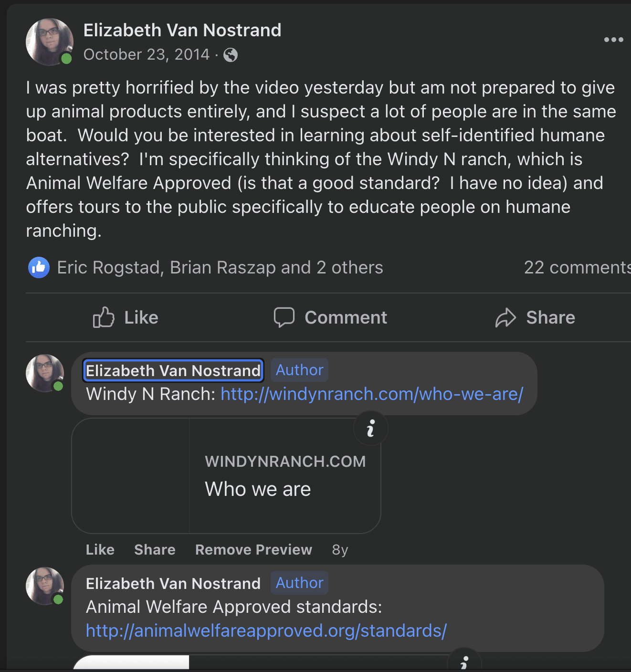Open the animalwelfareapproved.org standards link
Image resolution: width=631 pixels, height=672 pixels.
(266, 631)
